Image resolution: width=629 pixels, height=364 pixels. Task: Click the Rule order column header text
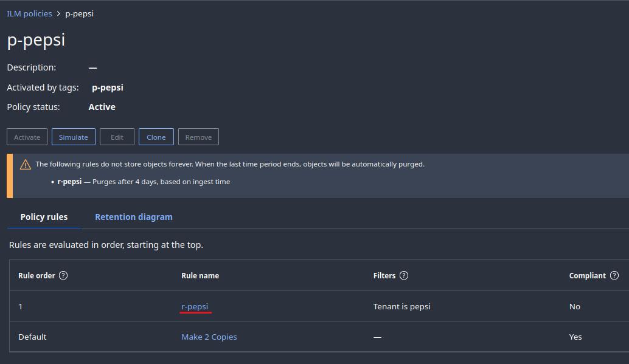tap(36, 275)
